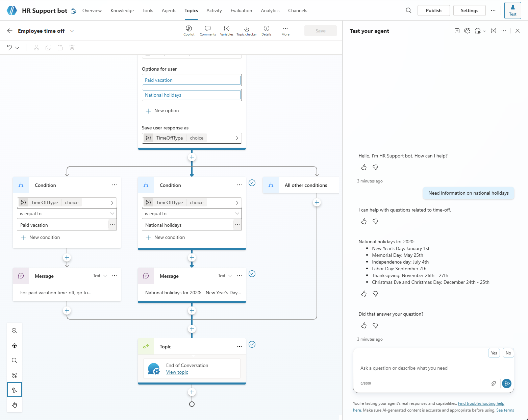The width and height of the screenshot is (528, 420).
Task: Thumbs down the time-off help message
Action: (375, 221)
